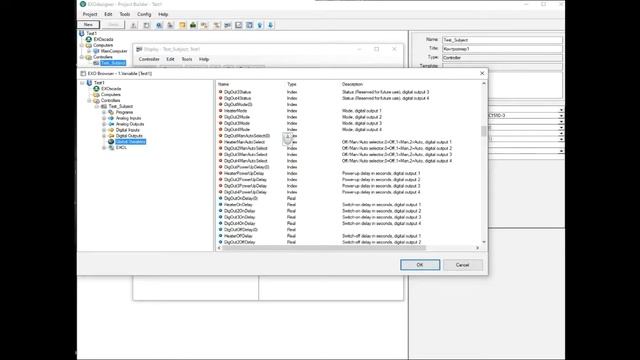The height and width of the screenshot is (360, 640).
Task: Click the red variable icon beside HeaterMode
Action: pyautogui.click(x=220, y=111)
